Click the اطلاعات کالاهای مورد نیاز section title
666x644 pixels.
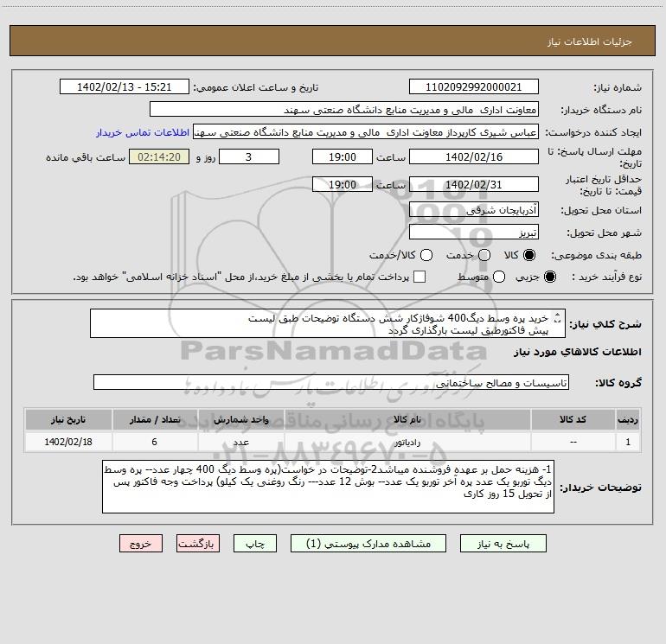[x=578, y=352]
